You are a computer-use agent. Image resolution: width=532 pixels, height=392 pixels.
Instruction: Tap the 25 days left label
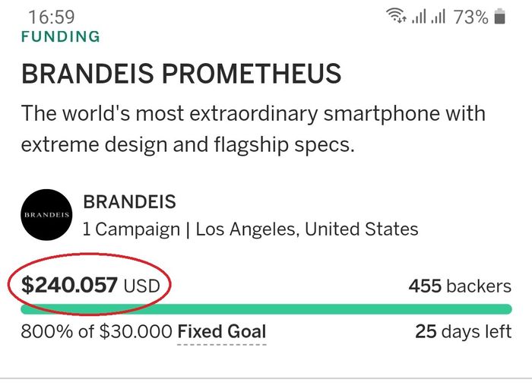pos(463,332)
